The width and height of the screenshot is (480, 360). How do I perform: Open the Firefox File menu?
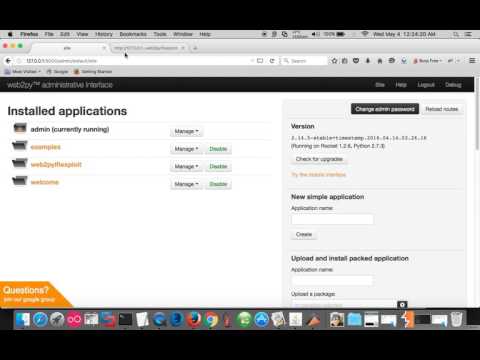49,34
